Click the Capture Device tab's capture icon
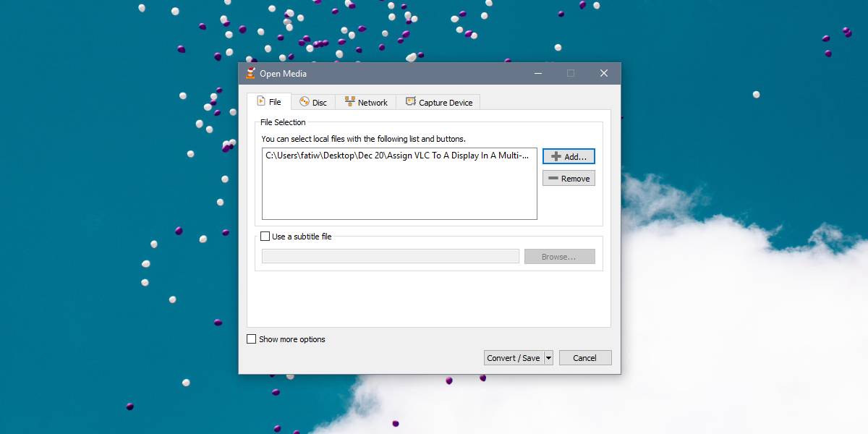The height and width of the screenshot is (434, 868). click(410, 101)
